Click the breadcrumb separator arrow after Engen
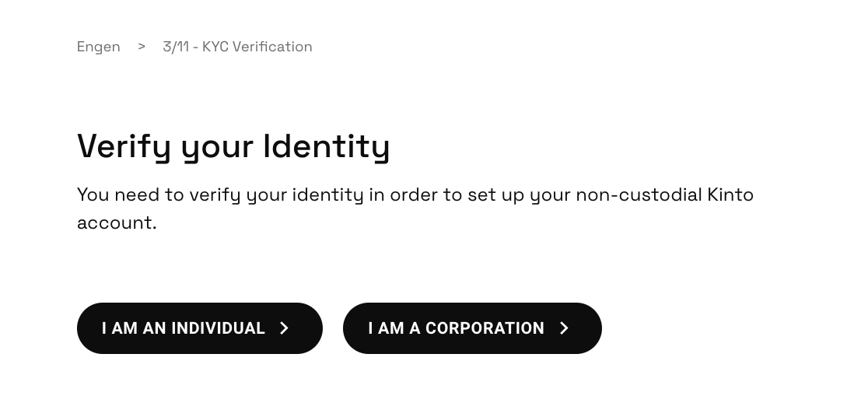The height and width of the screenshot is (403, 868). (142, 47)
